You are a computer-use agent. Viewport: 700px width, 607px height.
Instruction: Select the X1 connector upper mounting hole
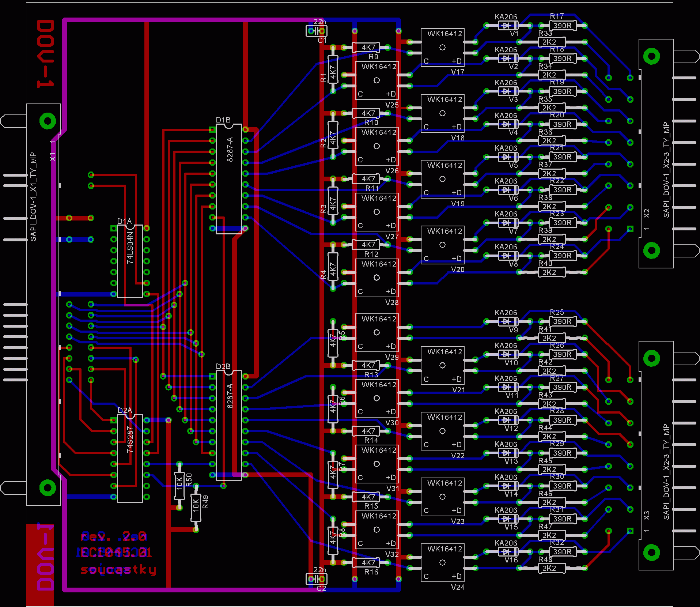pyautogui.click(x=48, y=121)
